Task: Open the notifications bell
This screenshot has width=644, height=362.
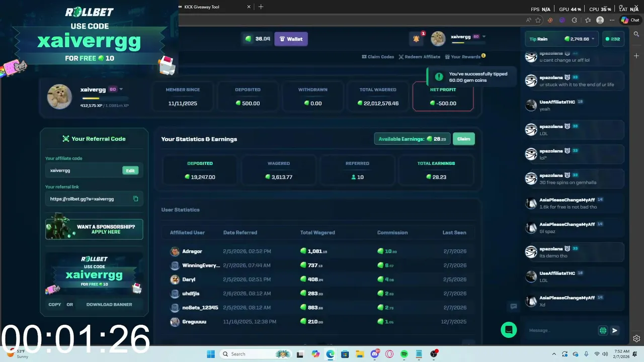Action: 416,39
